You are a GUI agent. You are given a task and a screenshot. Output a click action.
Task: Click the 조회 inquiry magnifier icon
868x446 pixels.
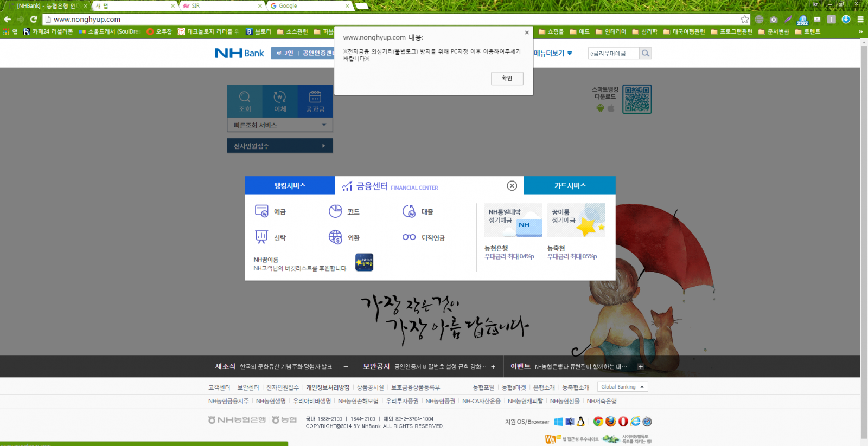(x=245, y=97)
